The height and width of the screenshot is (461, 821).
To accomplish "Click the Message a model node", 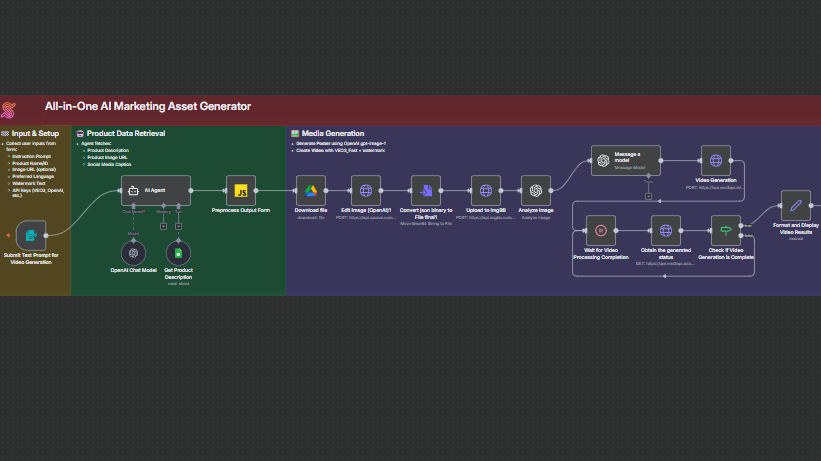I will [x=626, y=160].
